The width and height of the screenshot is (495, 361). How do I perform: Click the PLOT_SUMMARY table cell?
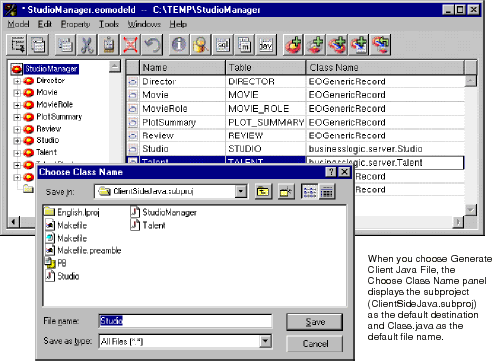click(x=266, y=122)
